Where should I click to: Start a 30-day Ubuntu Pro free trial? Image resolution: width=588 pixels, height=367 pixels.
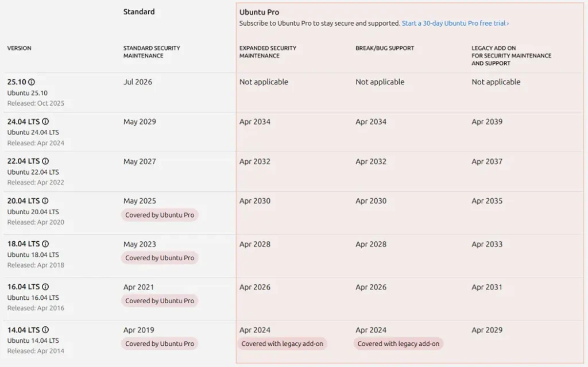(x=455, y=24)
